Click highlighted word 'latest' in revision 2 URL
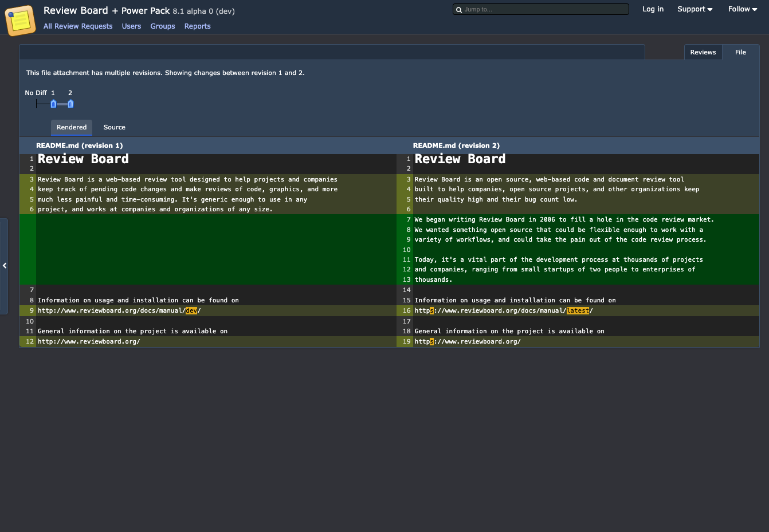 (x=578, y=310)
